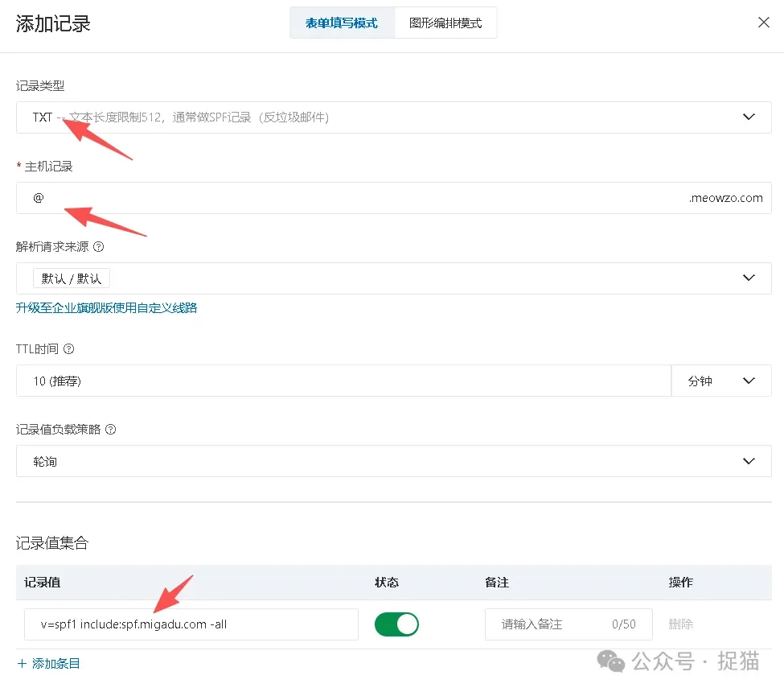Open the 升级至企业旗舰版使用自定义线路 link
The image size is (784, 692).
point(107,307)
